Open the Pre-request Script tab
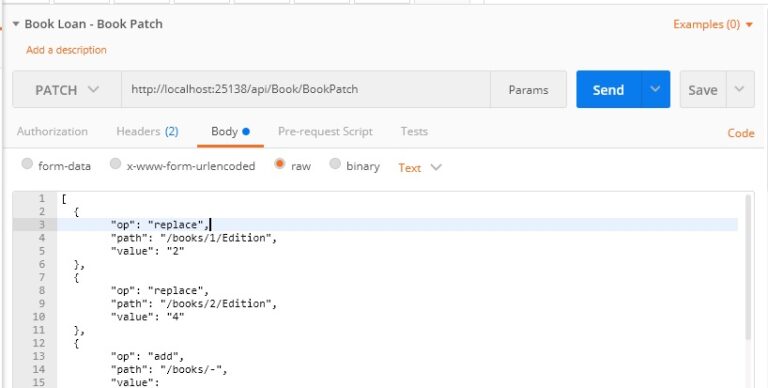This screenshot has width=768, height=388. click(x=325, y=131)
